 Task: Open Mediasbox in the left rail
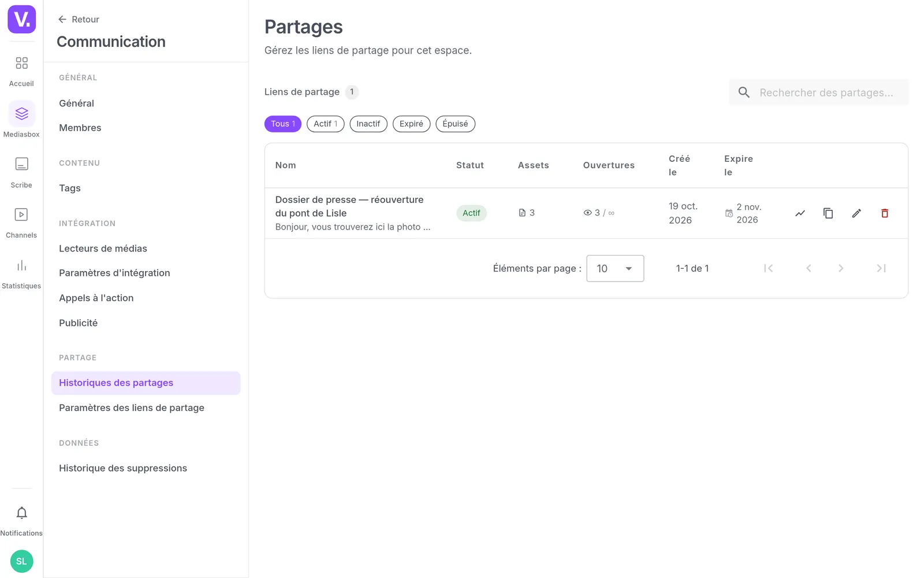tap(21, 120)
